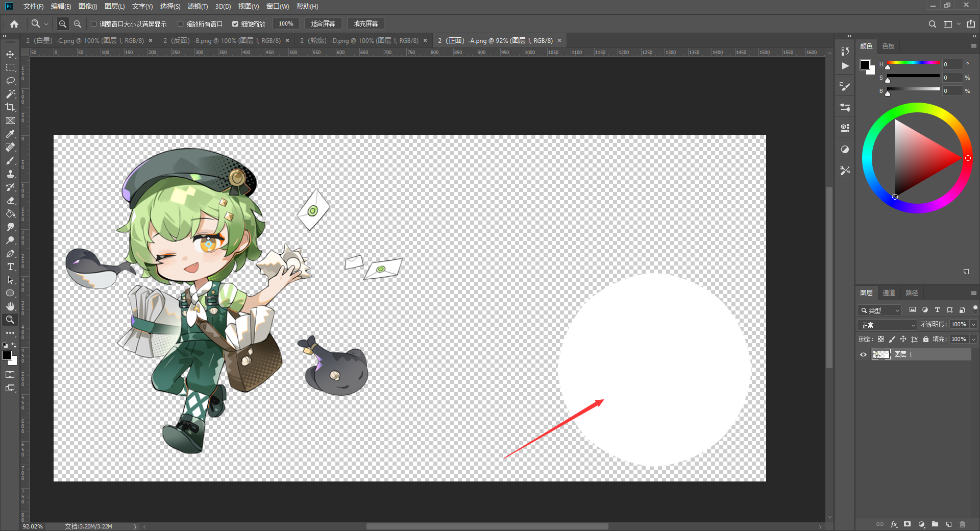980x531 pixels.
Task: Toggle lock position
Action: point(903,339)
